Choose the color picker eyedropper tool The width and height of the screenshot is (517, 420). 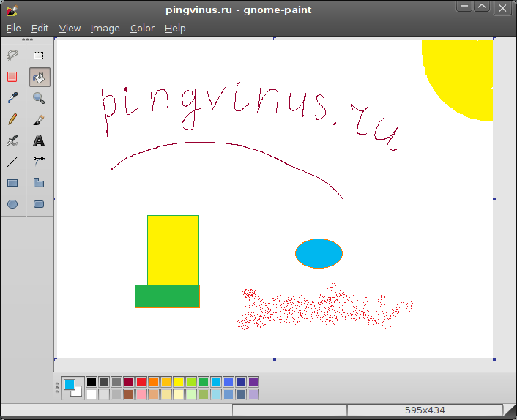12,98
